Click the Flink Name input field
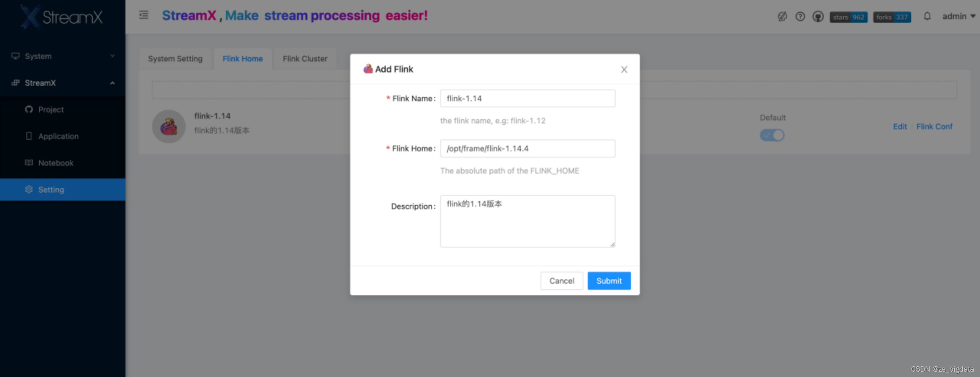Image resolution: width=980 pixels, height=377 pixels. (x=528, y=99)
